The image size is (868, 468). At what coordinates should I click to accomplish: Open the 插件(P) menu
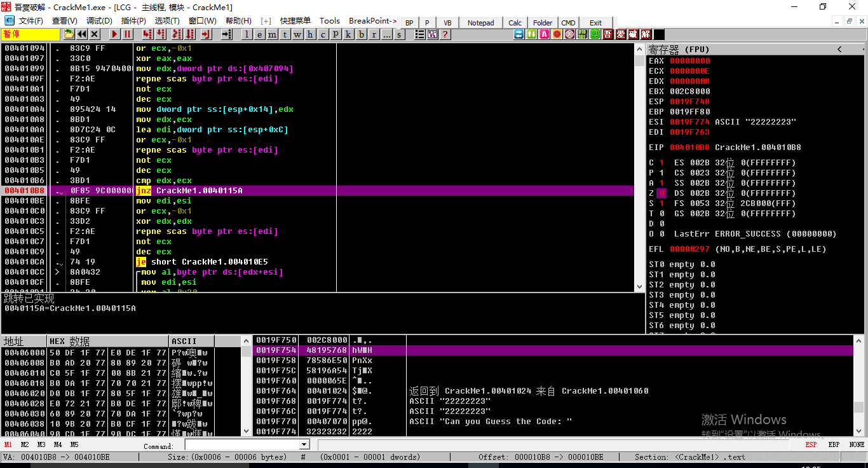click(133, 21)
